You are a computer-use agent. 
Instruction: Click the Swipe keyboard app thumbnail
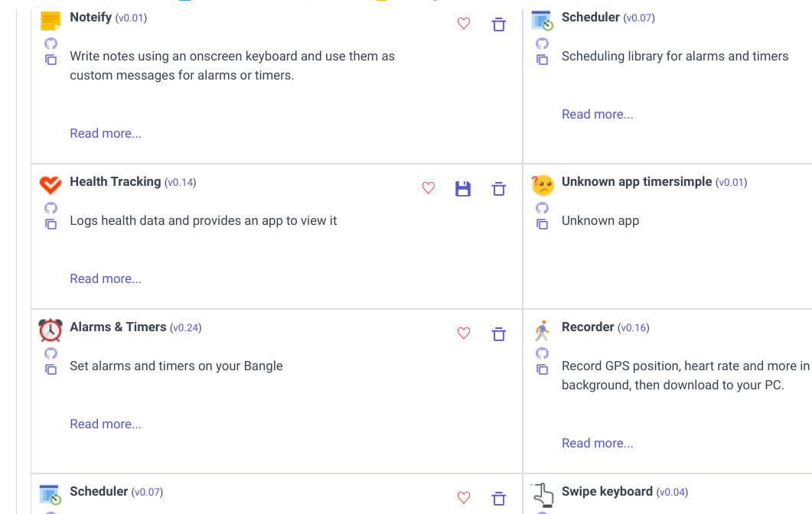pos(543,495)
